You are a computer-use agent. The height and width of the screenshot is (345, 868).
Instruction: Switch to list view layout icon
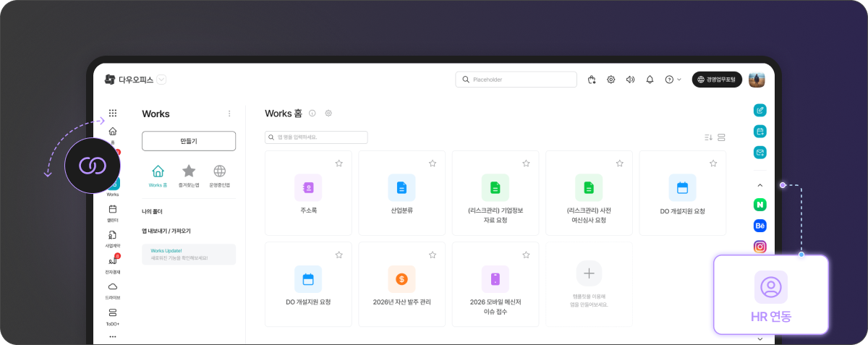(x=721, y=137)
